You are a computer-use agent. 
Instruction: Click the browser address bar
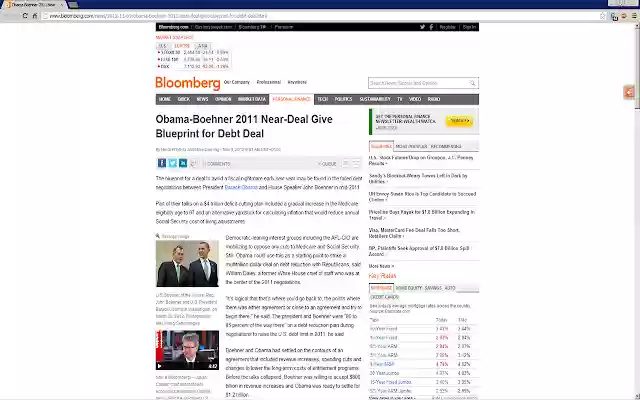coord(322,16)
